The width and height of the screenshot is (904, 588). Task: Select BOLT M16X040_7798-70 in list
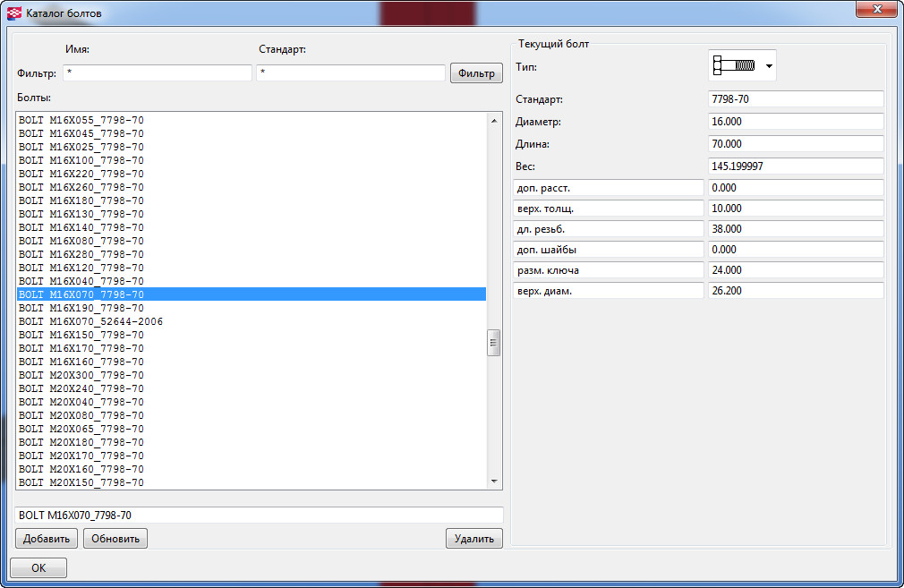[x=252, y=281]
